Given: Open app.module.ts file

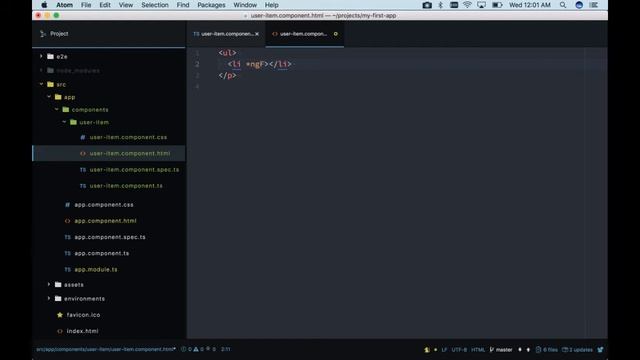Looking at the screenshot, I should pos(96,269).
